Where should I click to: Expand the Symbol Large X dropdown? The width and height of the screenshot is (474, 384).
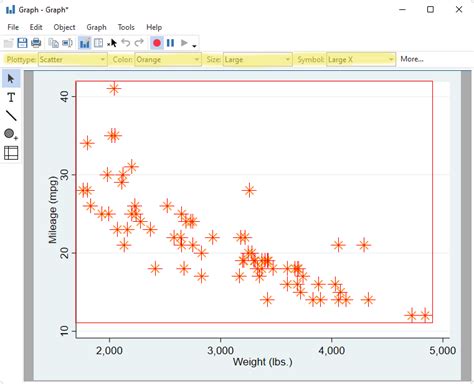pyautogui.click(x=361, y=60)
